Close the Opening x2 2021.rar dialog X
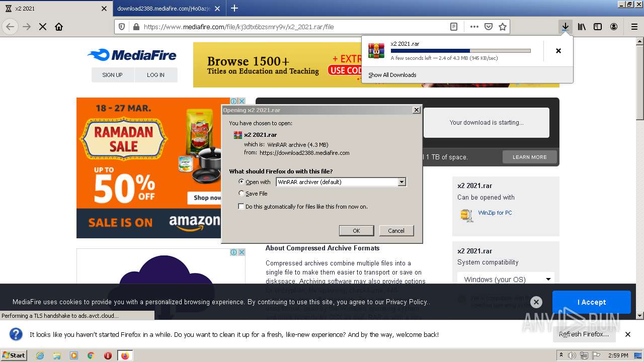Screen dimensions: 644x362 (x=416, y=110)
